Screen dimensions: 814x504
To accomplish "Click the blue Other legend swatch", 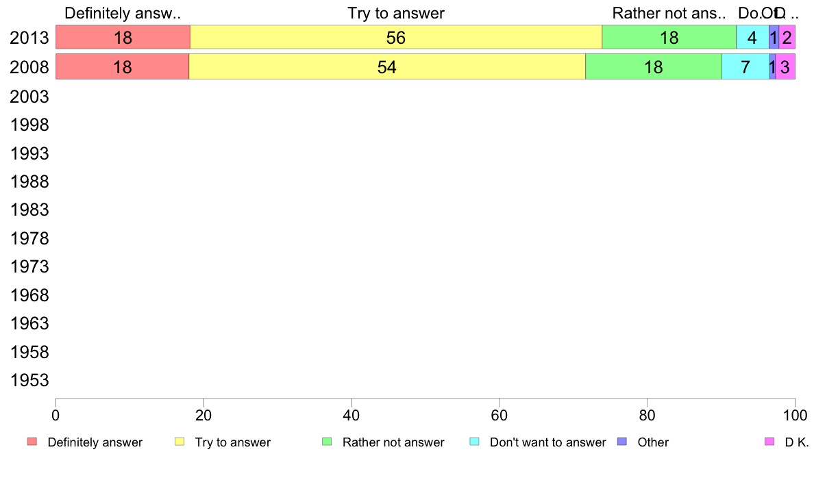I will click(x=622, y=442).
